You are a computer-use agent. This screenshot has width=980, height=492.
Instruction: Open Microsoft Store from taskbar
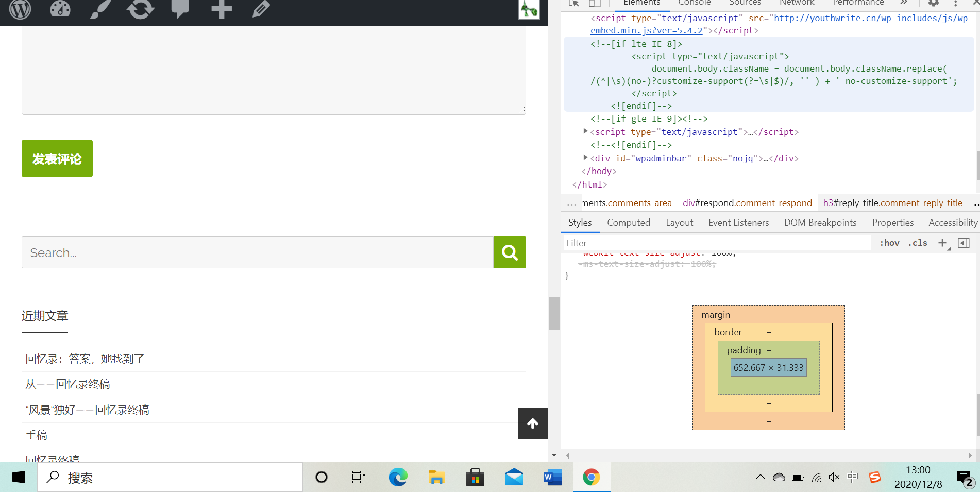click(475, 478)
